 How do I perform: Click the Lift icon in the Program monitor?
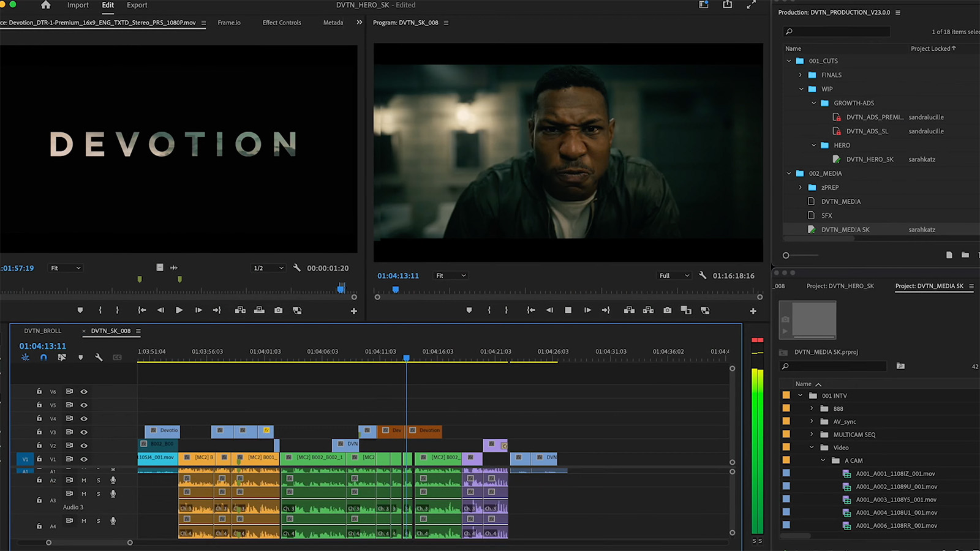click(629, 310)
